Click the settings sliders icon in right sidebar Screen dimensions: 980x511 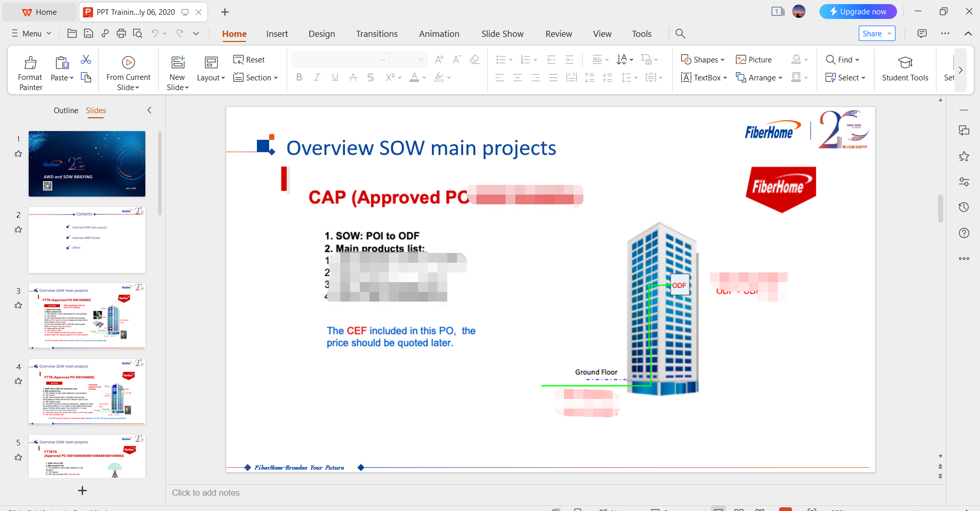(x=964, y=182)
